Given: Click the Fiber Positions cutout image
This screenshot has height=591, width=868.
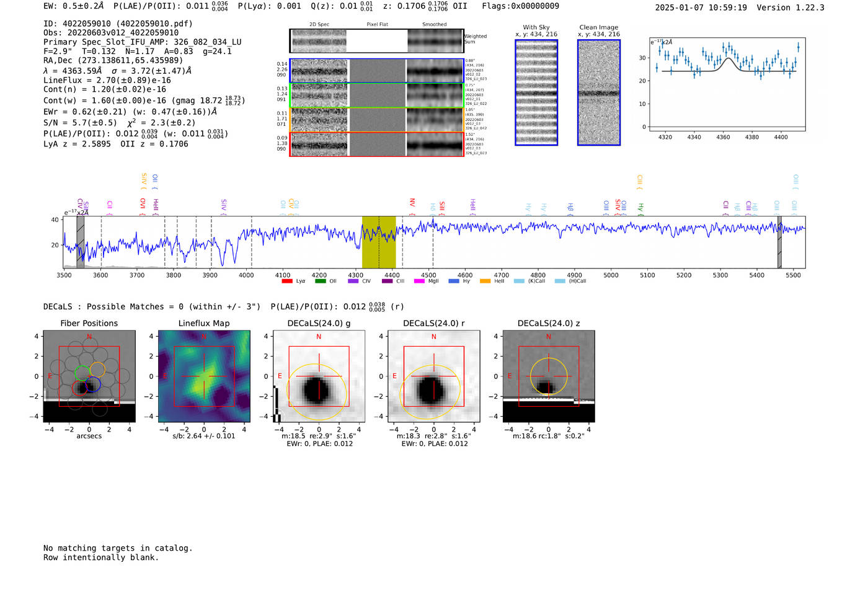Looking at the screenshot, I should [89, 376].
